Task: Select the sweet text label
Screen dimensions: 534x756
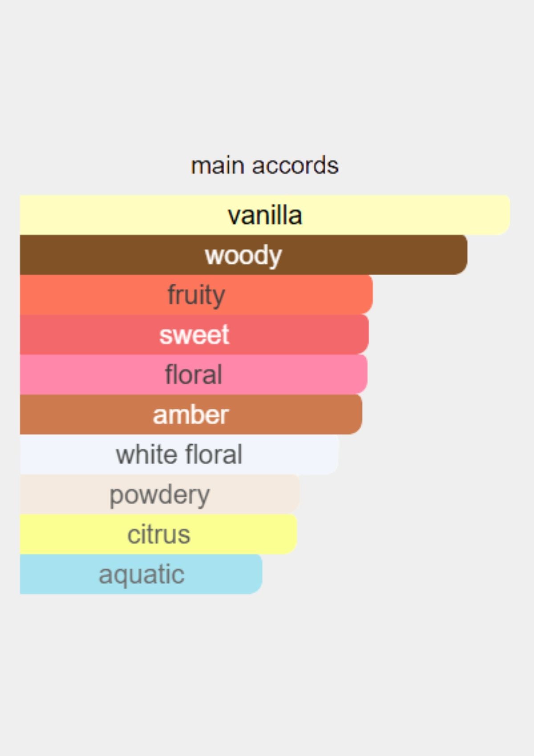Action: 194,334
